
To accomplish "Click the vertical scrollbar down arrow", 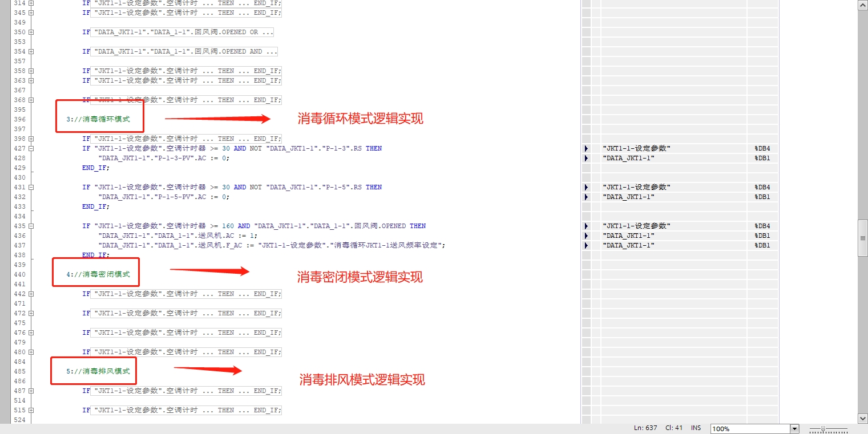I will [863, 419].
